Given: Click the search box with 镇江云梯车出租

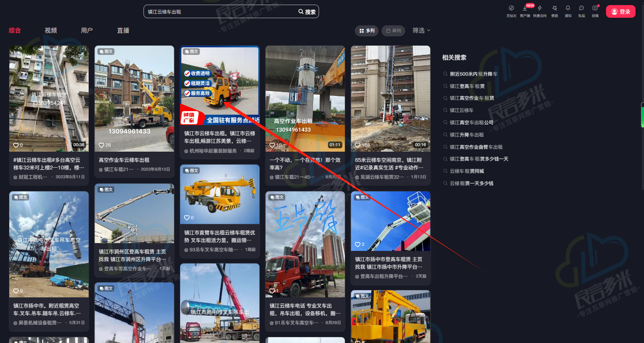Looking at the screenshot, I should (219, 12).
